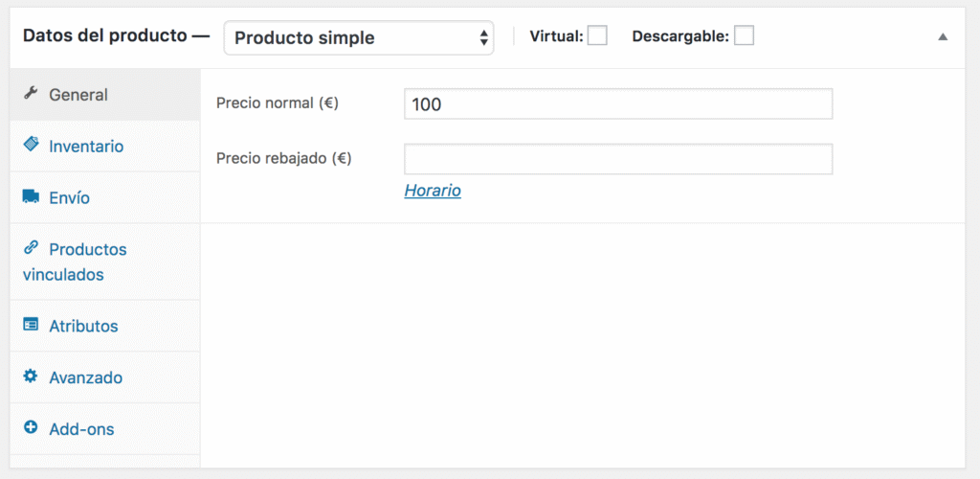980x479 pixels.
Task: Click the Virtual label text
Action: tap(556, 37)
